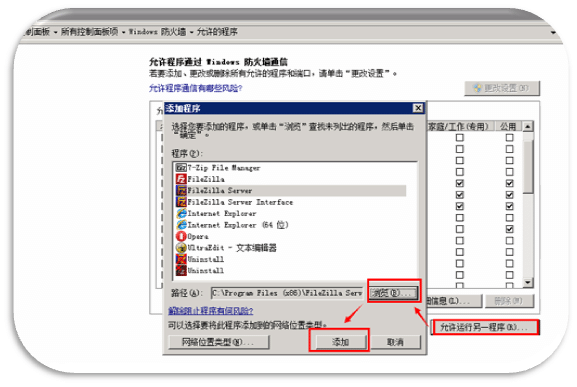
Task: Click the 路径(A) path input field
Action: pos(287,293)
